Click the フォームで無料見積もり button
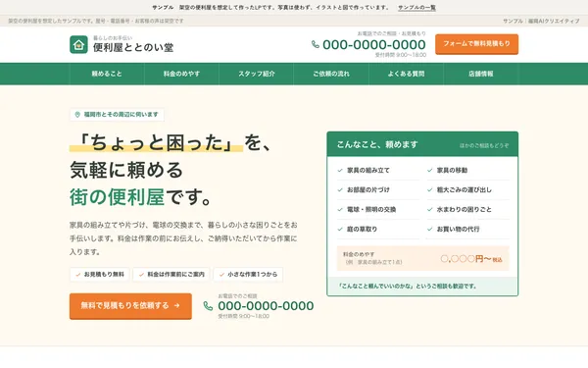Screen dimensions: 588x368 tap(476, 44)
